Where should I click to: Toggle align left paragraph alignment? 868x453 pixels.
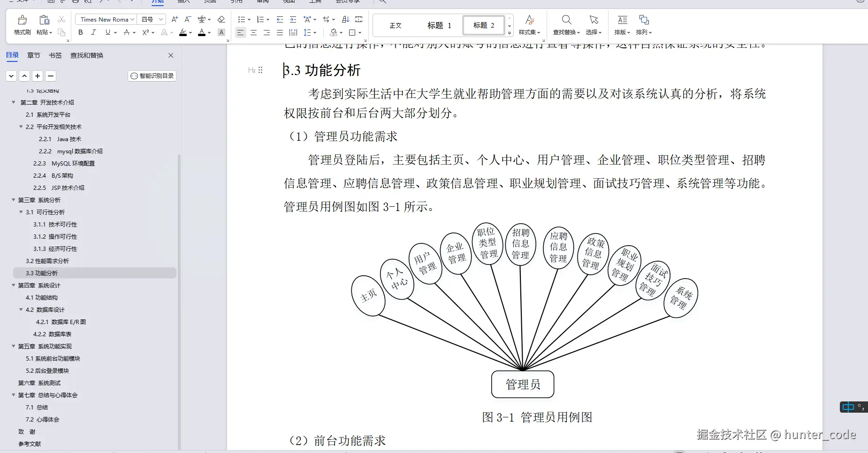tap(240, 32)
